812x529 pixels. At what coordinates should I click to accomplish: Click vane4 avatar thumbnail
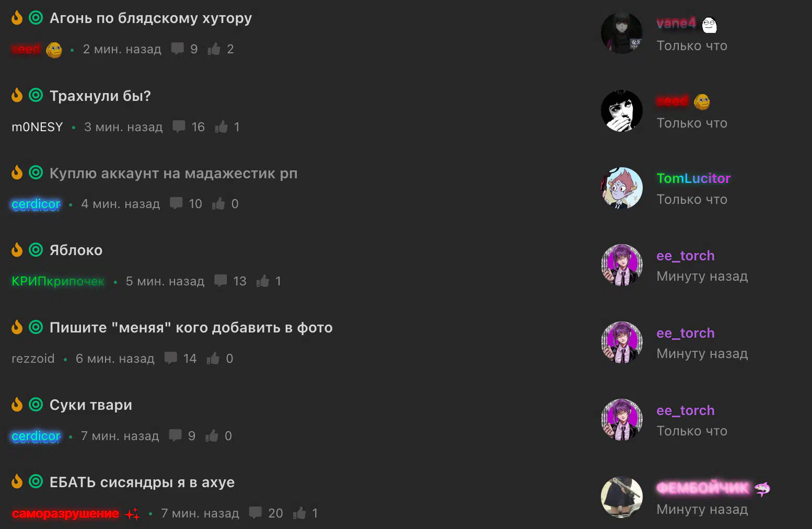[622, 33]
